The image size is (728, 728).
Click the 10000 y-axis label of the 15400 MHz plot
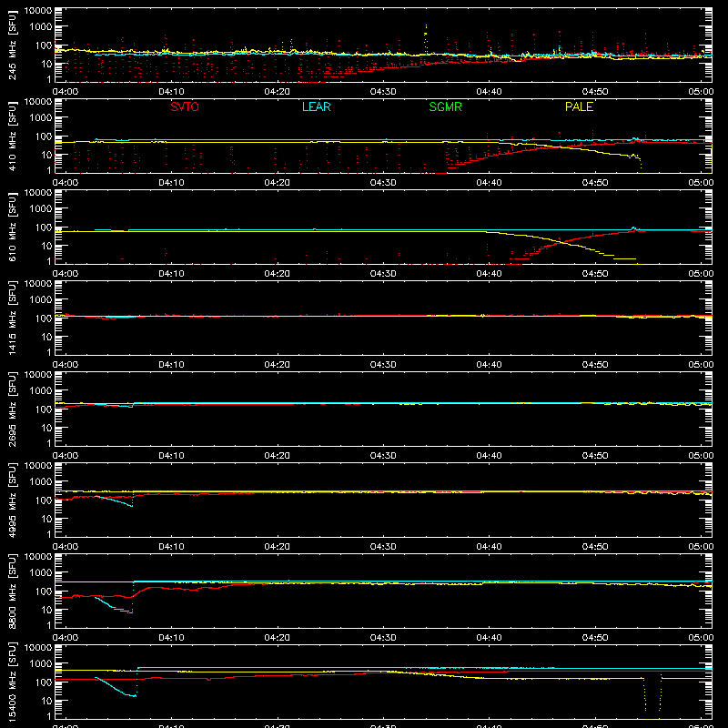pyautogui.click(x=38, y=648)
